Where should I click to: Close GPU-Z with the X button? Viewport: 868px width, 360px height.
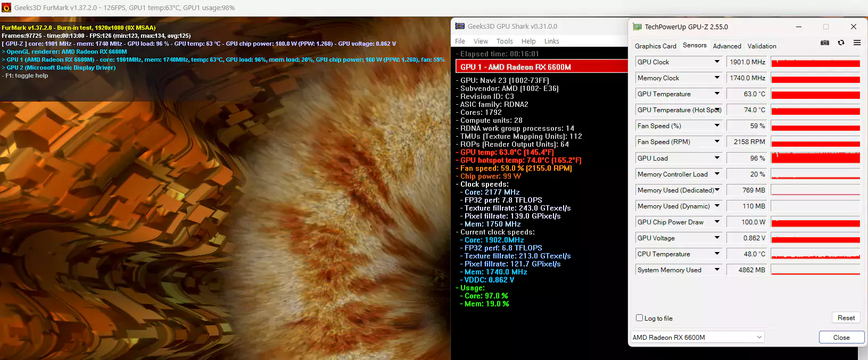click(853, 27)
